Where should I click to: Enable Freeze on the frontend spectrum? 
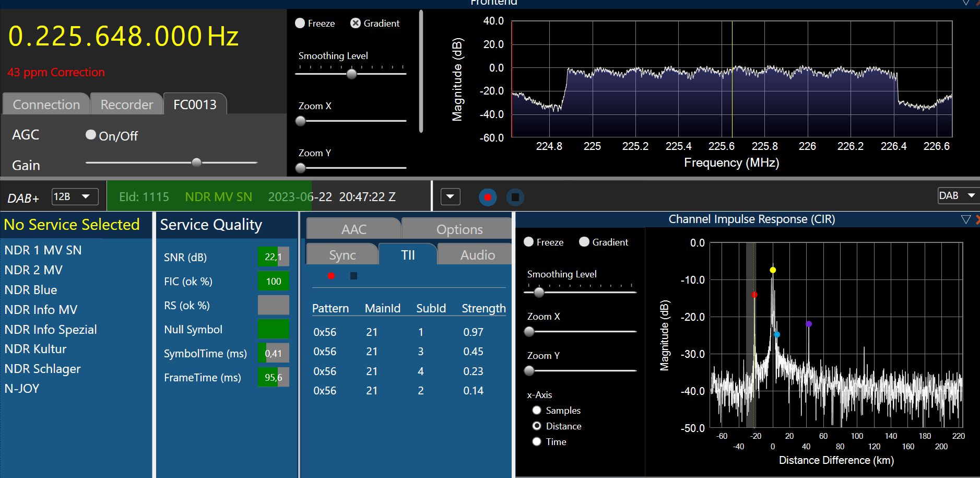300,24
